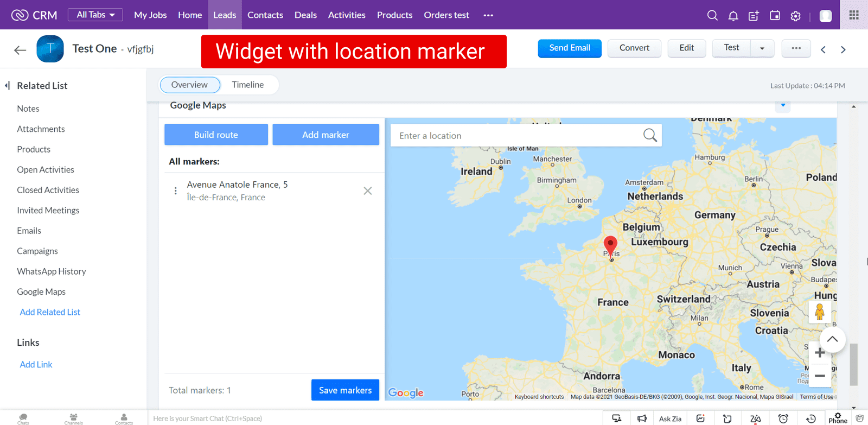Open Orders test tab
This screenshot has height=425, width=868.
click(446, 15)
